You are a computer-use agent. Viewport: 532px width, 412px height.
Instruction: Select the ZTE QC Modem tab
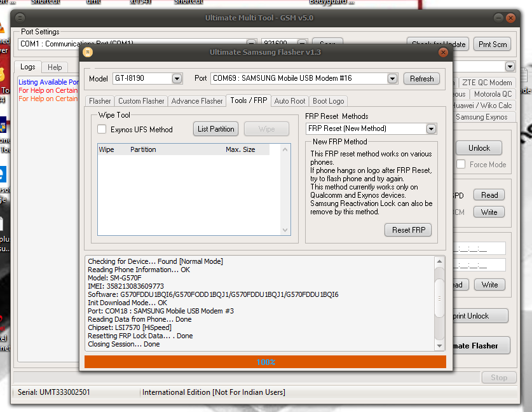487,83
